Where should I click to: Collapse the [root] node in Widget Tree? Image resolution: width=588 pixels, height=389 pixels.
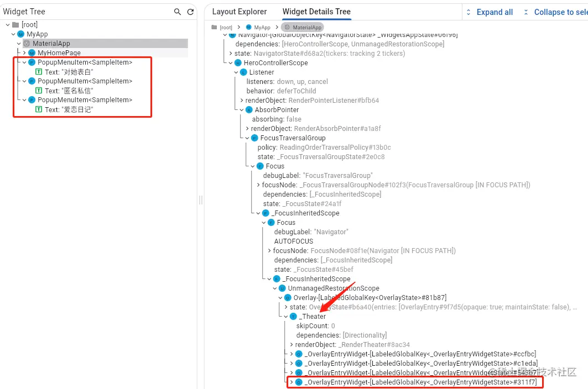click(x=8, y=25)
